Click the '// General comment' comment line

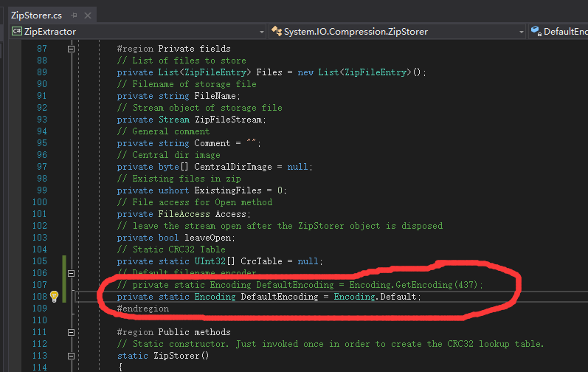pyautogui.click(x=163, y=131)
